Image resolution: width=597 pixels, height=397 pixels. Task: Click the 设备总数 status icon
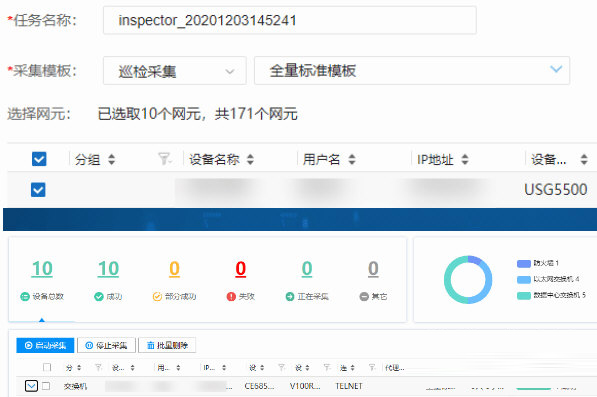[25, 297]
